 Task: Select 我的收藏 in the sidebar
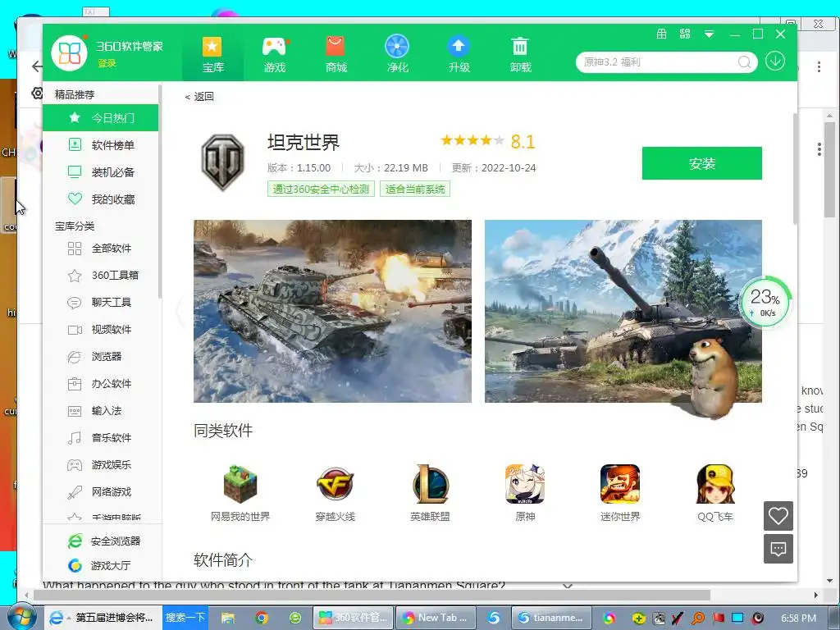101,199
